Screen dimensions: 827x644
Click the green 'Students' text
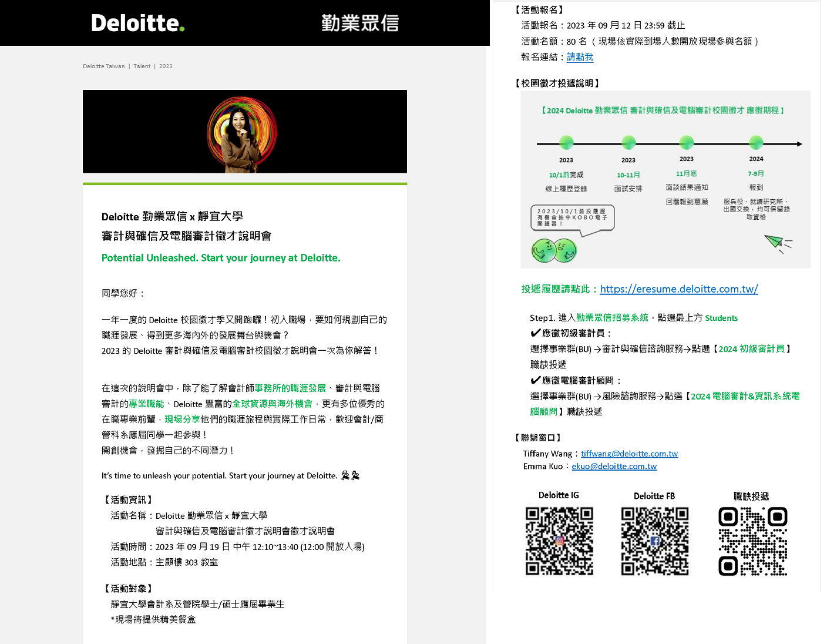[721, 318]
